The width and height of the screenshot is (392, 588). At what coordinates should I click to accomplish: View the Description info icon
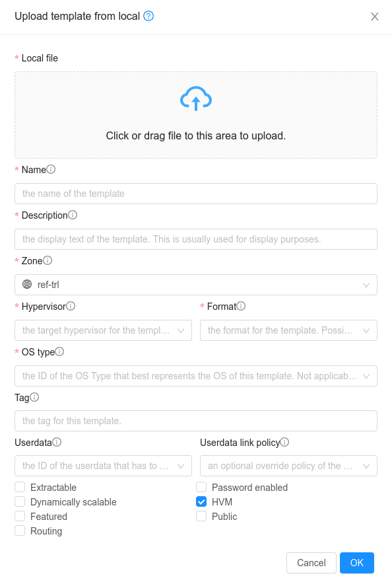[72, 215]
